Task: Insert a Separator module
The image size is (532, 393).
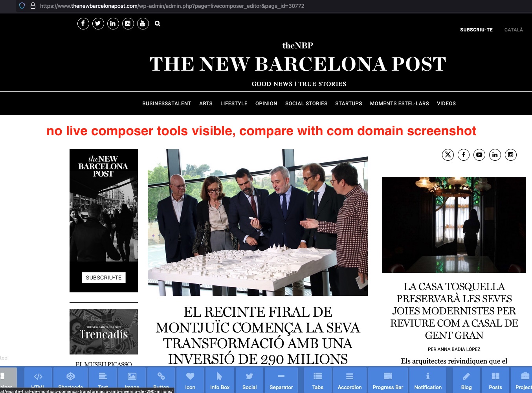Action: [x=281, y=380]
